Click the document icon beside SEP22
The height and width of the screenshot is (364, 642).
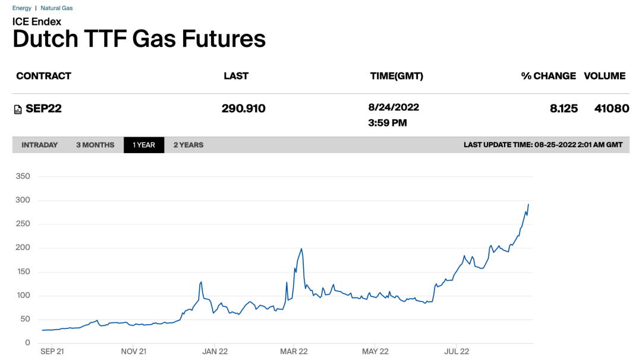(x=18, y=109)
